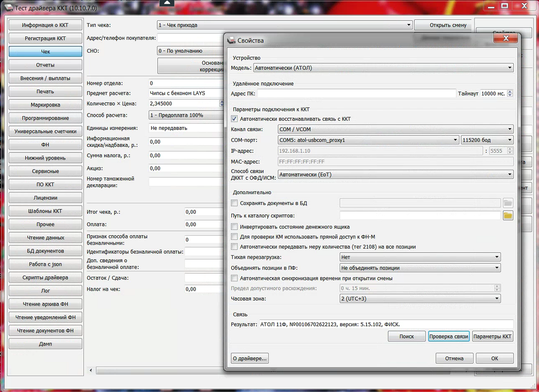Image resolution: width=539 pixels, height=392 pixels.
Task: Click the Путь к каталогу скриптов field
Action: pyautogui.click(x=420, y=215)
